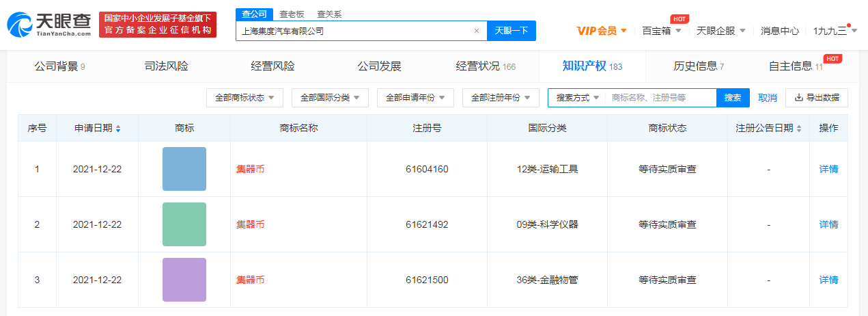Click the 商标名称 column header
Image resolution: width=868 pixels, height=316 pixels.
click(x=298, y=129)
